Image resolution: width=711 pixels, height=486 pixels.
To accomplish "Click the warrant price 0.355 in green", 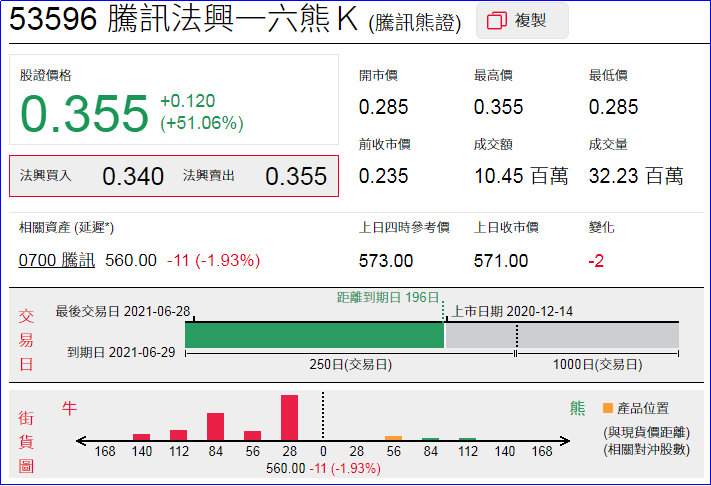I will click(84, 113).
